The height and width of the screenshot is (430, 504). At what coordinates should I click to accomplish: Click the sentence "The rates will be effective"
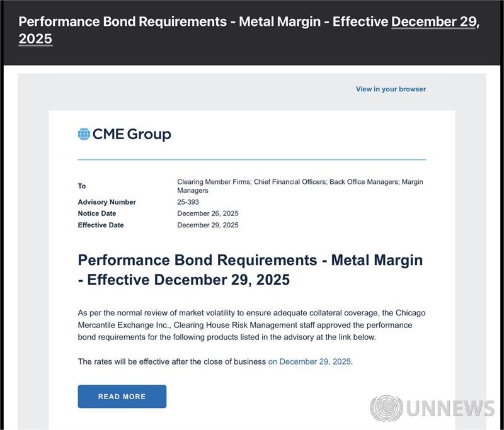[172, 361]
